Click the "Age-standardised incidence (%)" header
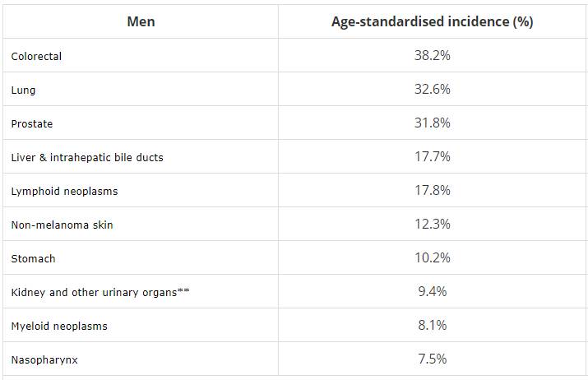 pyautogui.click(x=432, y=21)
